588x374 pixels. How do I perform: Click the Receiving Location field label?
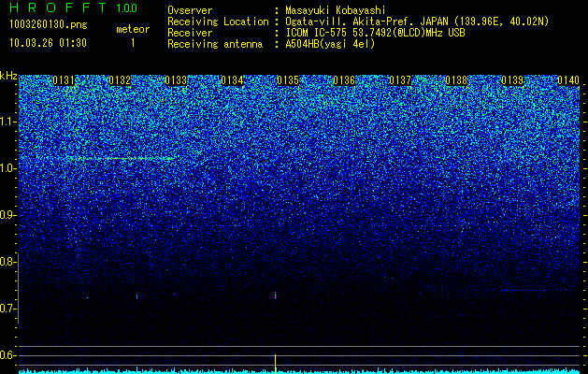(x=218, y=22)
